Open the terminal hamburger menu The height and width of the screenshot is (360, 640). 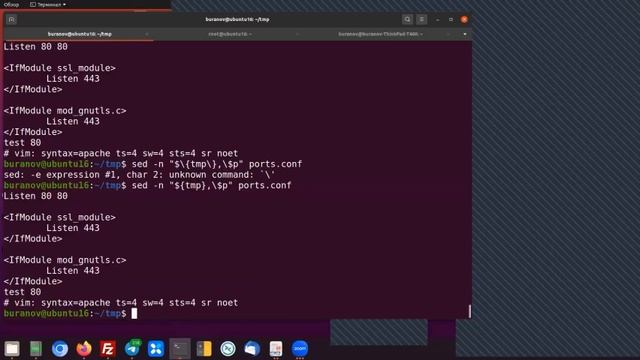tap(422, 19)
